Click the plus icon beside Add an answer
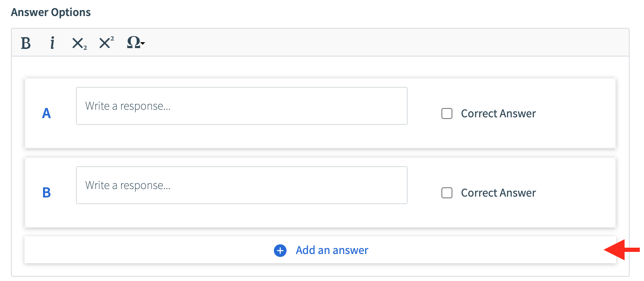644x281 pixels. [x=280, y=250]
